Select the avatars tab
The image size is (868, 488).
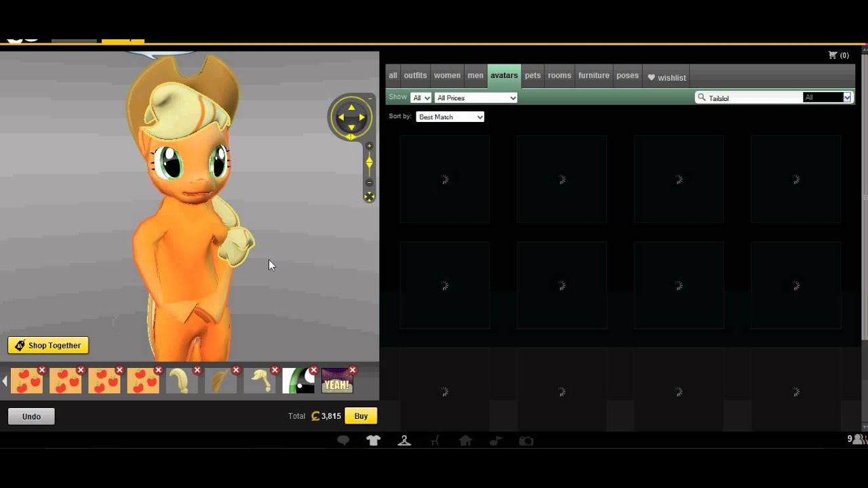point(505,76)
